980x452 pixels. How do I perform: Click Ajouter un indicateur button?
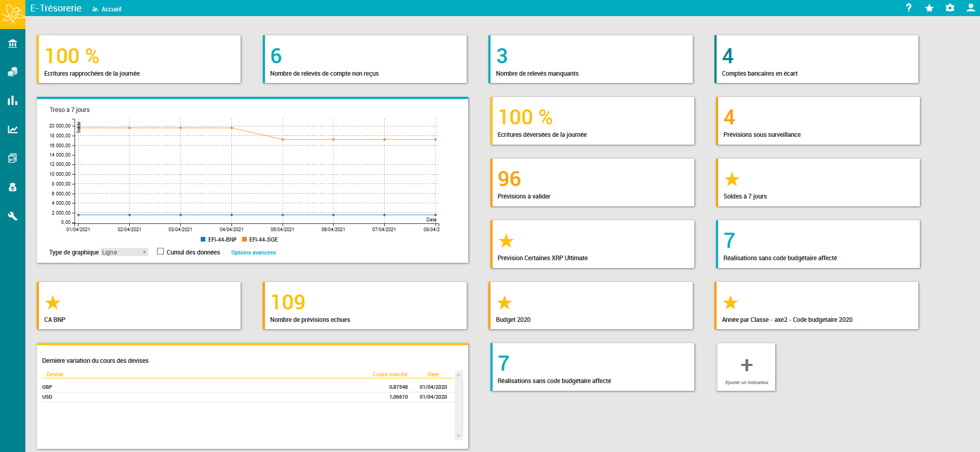[746, 367]
